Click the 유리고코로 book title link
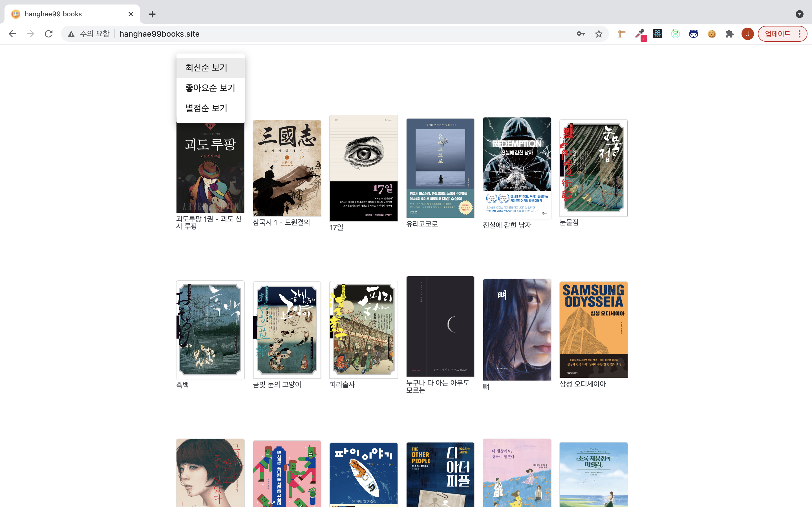 [x=422, y=224]
